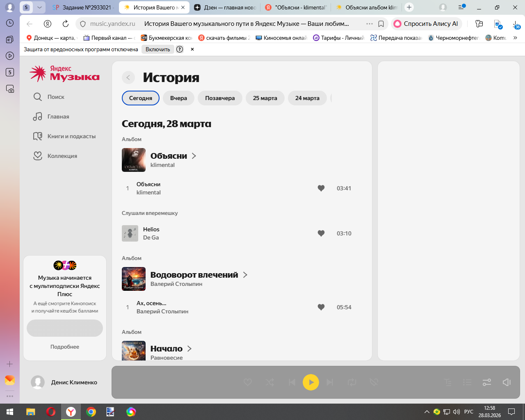Open the Объясни album cover thumbnail
Screen dimensions: 525x420
pyautogui.click(x=134, y=160)
